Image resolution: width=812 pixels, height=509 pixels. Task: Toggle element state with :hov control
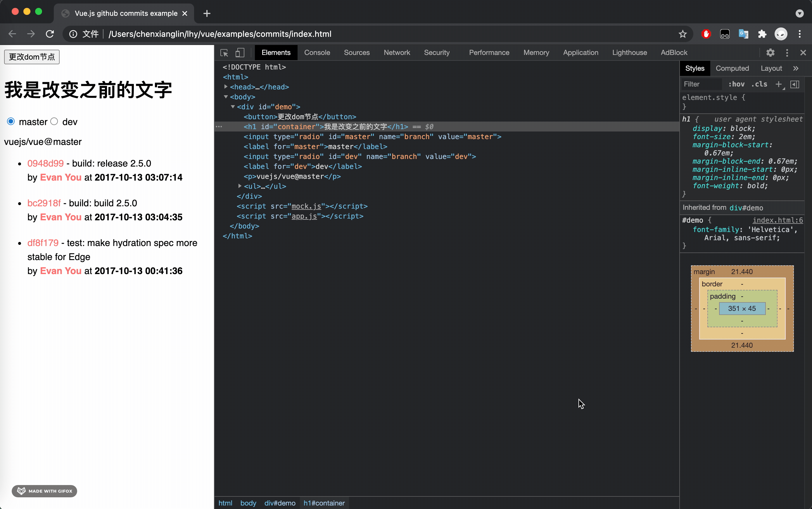tap(736, 84)
